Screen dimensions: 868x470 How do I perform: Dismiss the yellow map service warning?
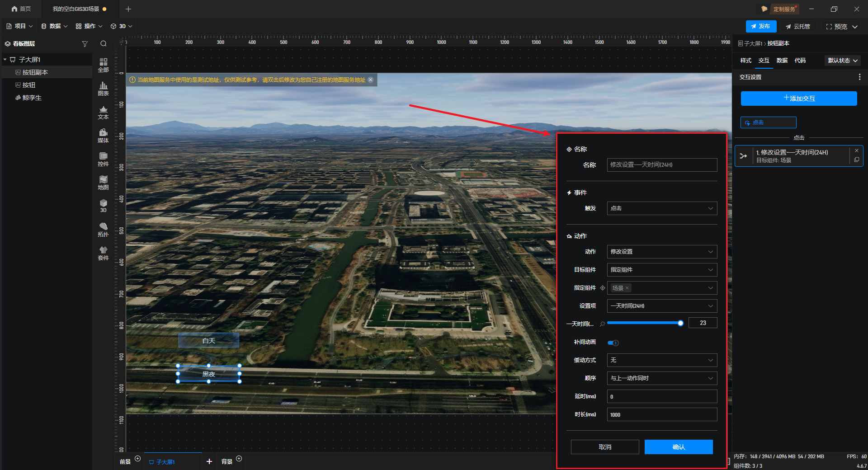click(x=371, y=80)
